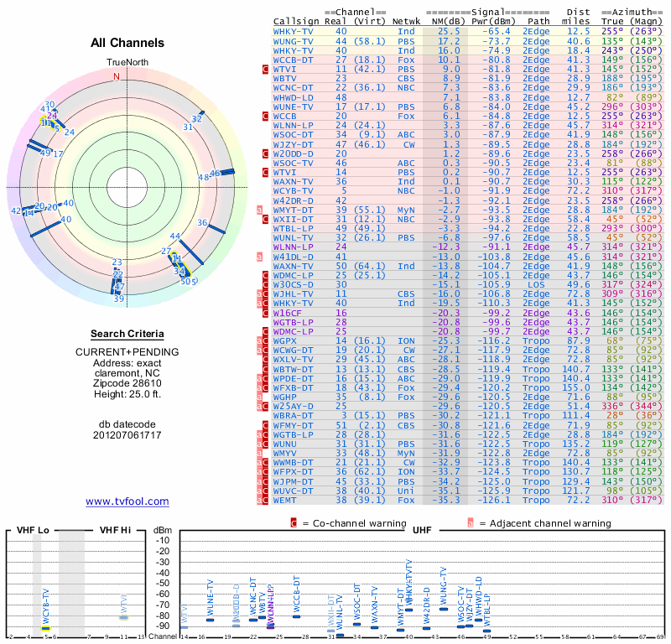Click the yellow WCYB-TV marker in VHF Lo
Image resolution: width=671 pixels, height=644 pixels.
46,628
